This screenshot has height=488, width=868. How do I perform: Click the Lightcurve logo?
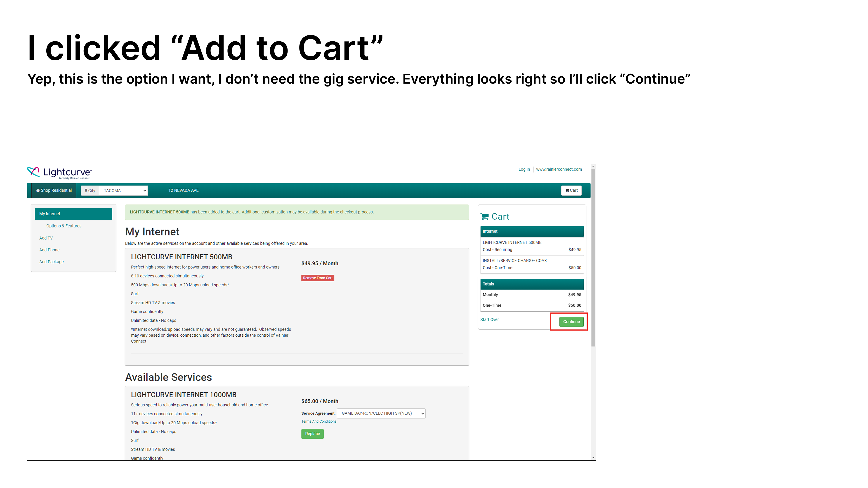point(59,172)
